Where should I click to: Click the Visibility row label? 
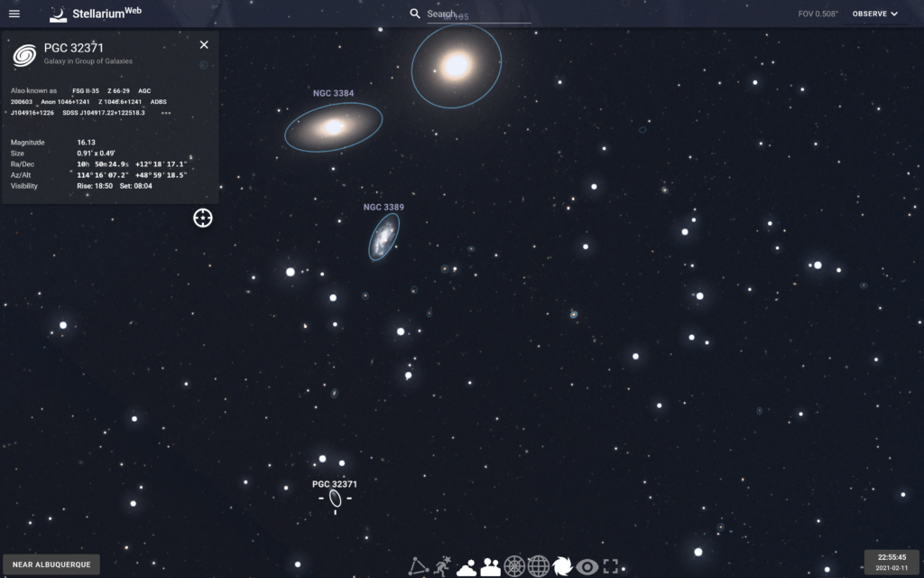[24, 186]
